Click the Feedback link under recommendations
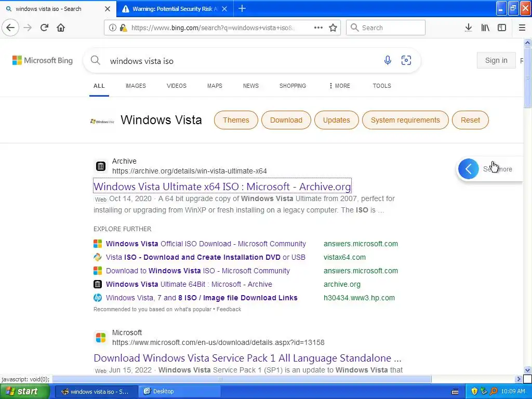This screenshot has height=399, width=532. (229, 310)
